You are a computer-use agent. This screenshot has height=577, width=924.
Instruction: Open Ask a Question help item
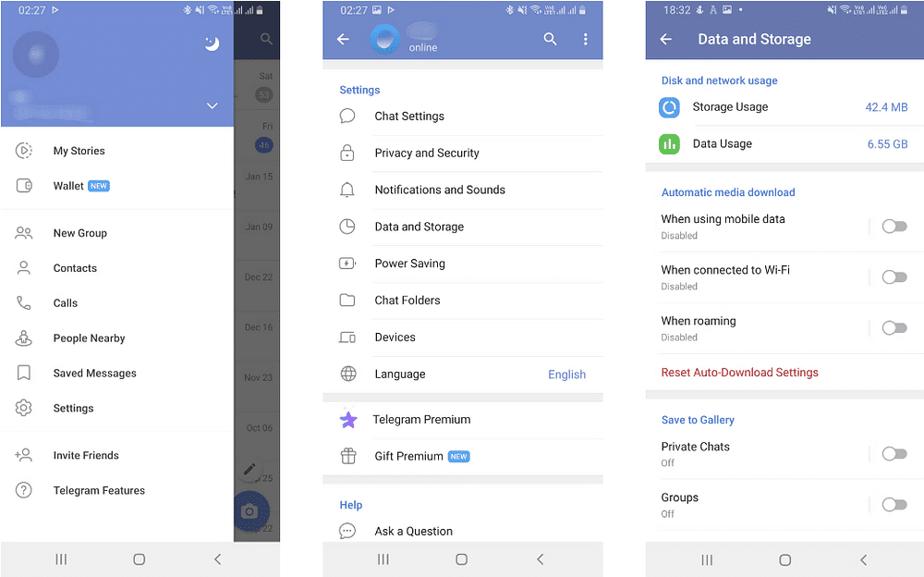coord(463,531)
